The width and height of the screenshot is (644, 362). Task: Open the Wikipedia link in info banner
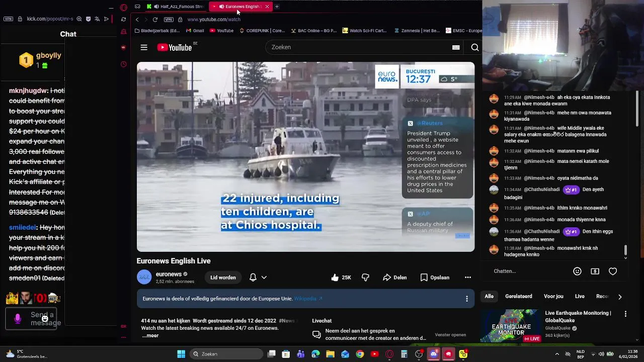pos(308,299)
